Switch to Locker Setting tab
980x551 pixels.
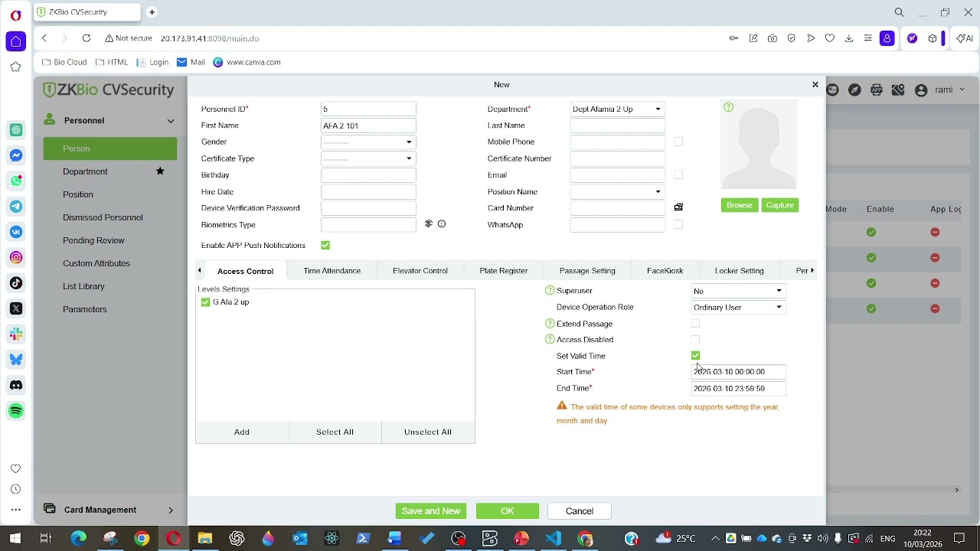(x=740, y=271)
